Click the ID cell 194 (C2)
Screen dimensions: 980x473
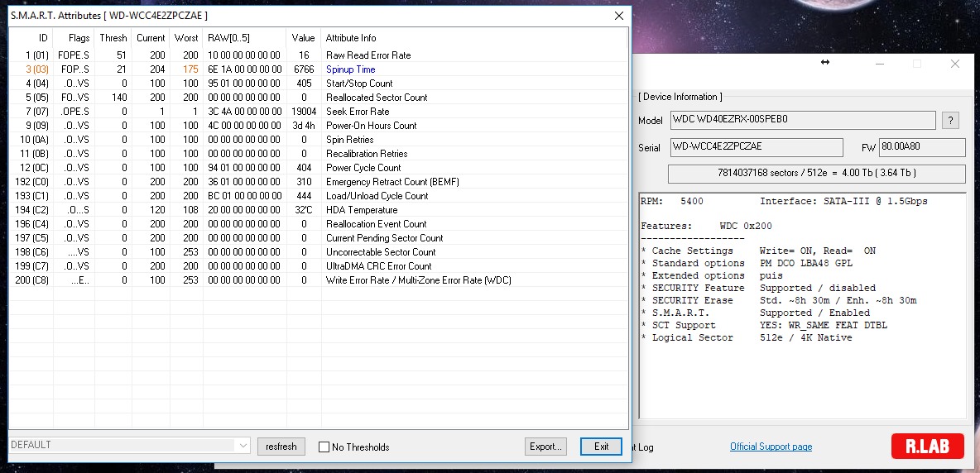point(32,210)
